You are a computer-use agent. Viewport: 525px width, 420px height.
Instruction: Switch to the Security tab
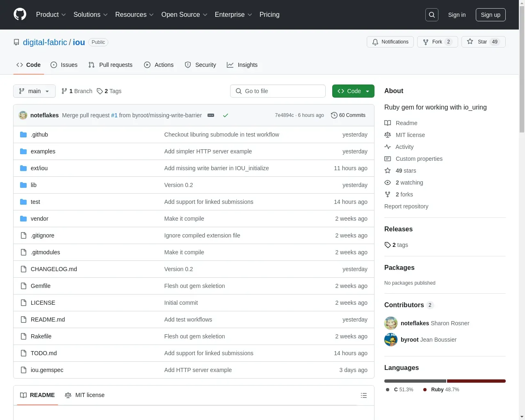[x=200, y=65]
